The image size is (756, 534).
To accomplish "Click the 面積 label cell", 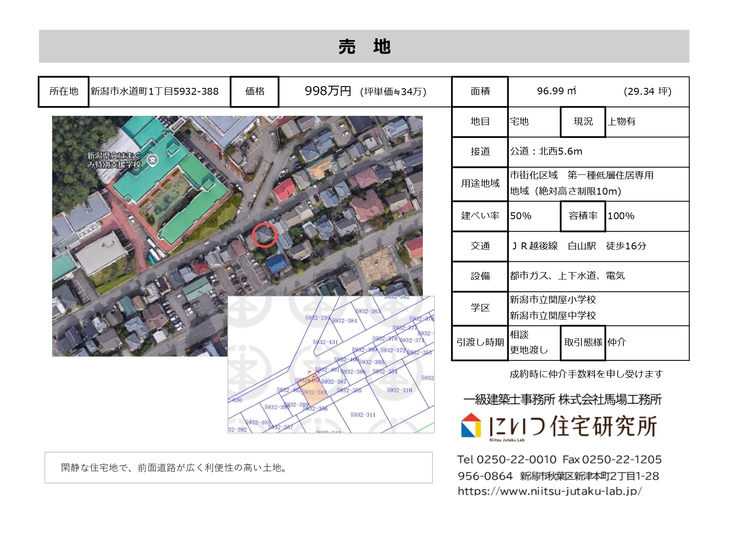I will click(480, 91).
